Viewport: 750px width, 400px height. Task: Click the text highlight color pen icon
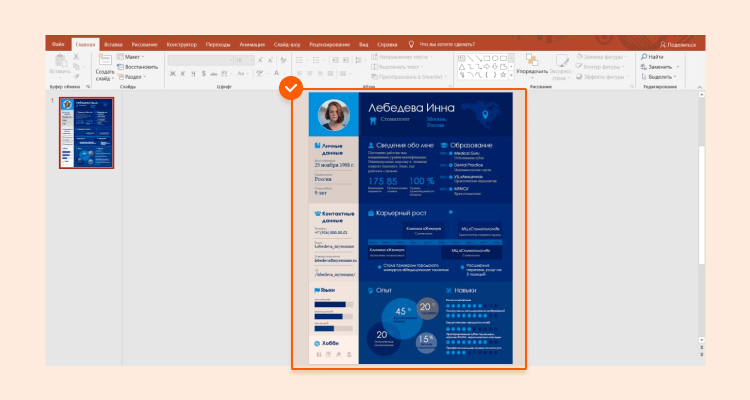(259, 73)
